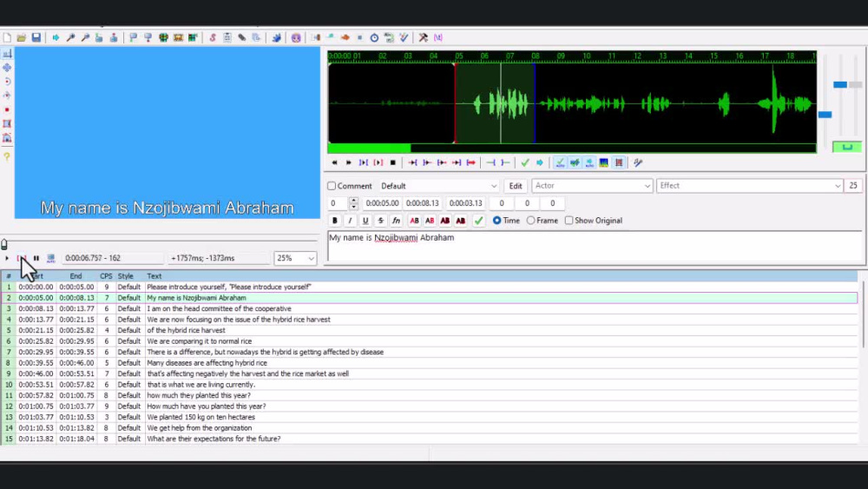Open the Default style dropdown
The image size is (868, 489).
(439, 186)
